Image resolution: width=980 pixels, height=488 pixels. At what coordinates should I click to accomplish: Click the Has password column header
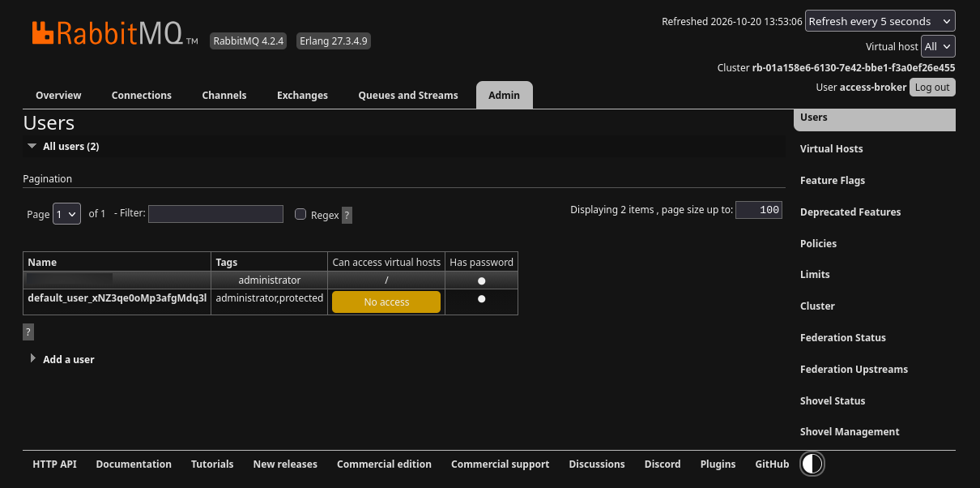coord(481,262)
